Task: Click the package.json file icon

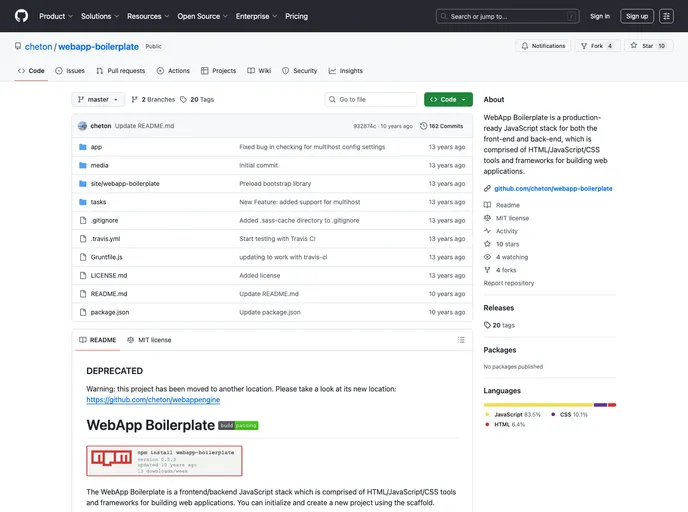Action: [82, 312]
